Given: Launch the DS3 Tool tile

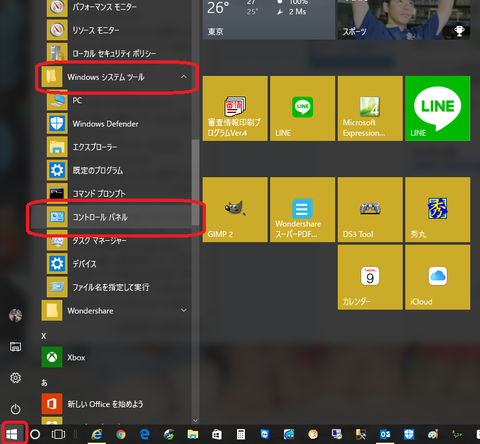Looking at the screenshot, I should tap(370, 210).
